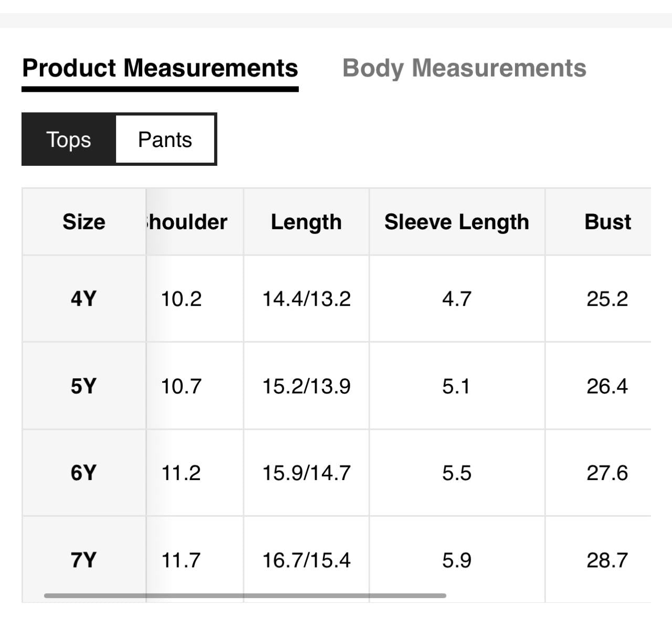Switch to the Body Measurements tab
This screenshot has height=629, width=672.
click(x=464, y=68)
